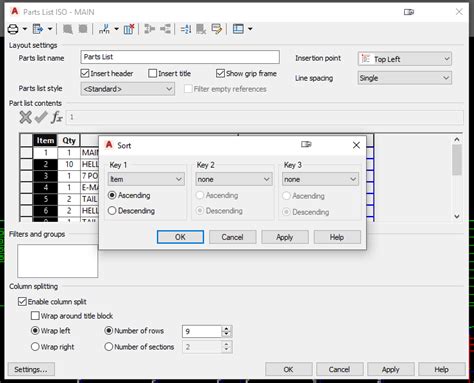Open the Parts list style Standard dropdown
474x383 pixels.
tap(128, 89)
